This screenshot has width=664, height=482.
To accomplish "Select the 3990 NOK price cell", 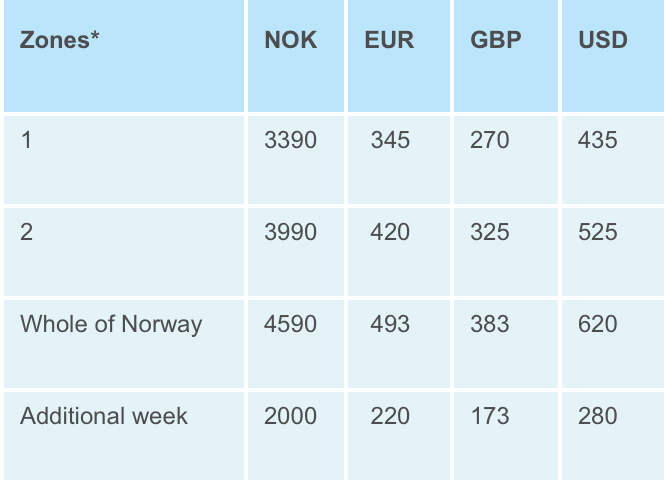I will pyautogui.click(x=290, y=232).
